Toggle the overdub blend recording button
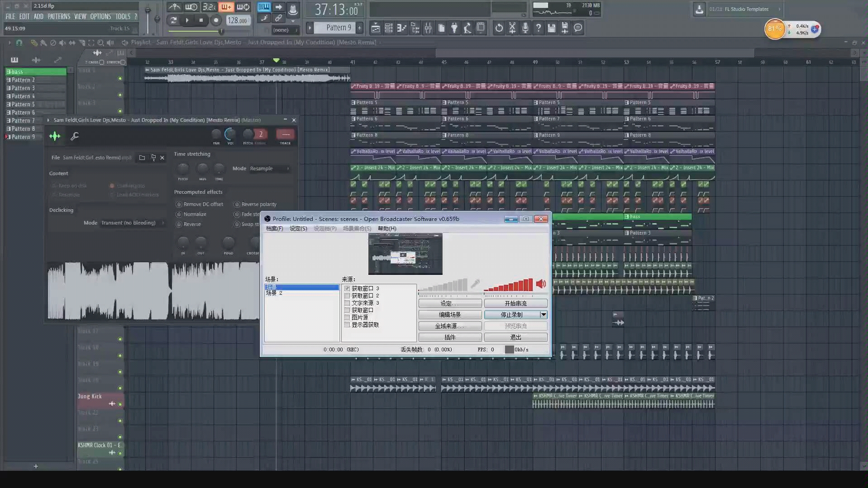 click(226, 7)
